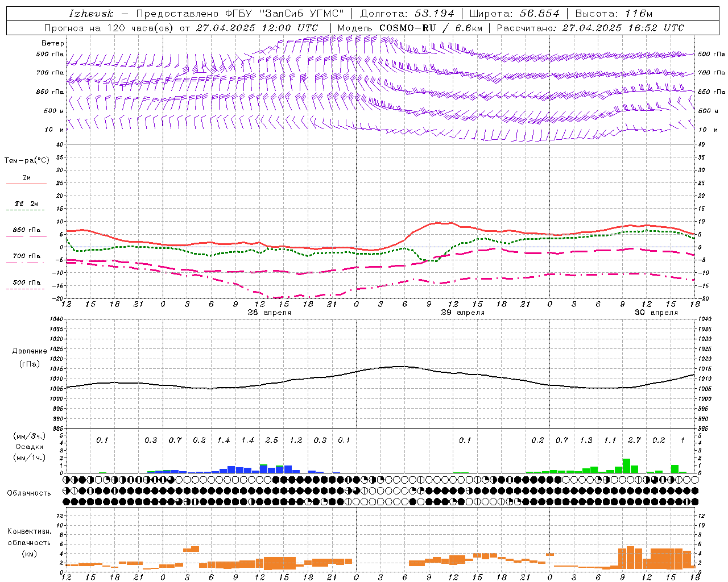Click the (мм/3ч.) unit label
The height and width of the screenshot is (582, 728).
click(x=29, y=436)
